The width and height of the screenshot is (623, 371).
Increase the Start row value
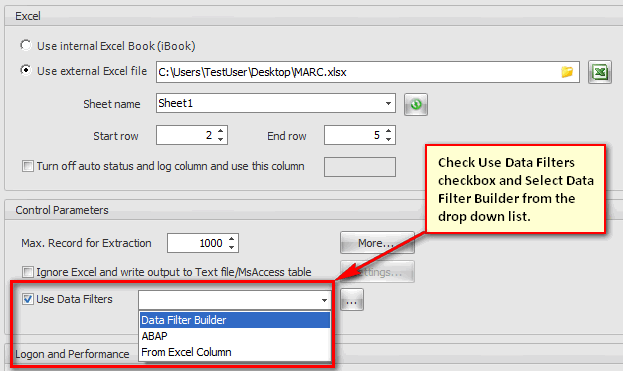pos(221,131)
